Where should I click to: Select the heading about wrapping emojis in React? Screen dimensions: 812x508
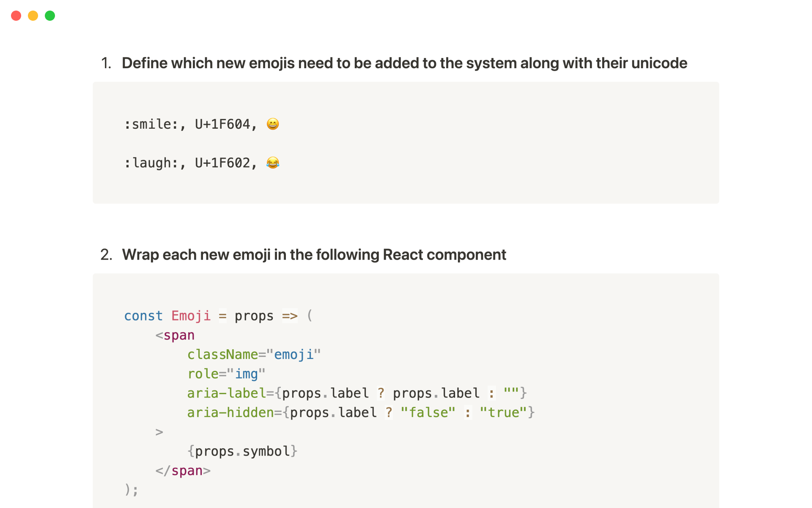313,254
